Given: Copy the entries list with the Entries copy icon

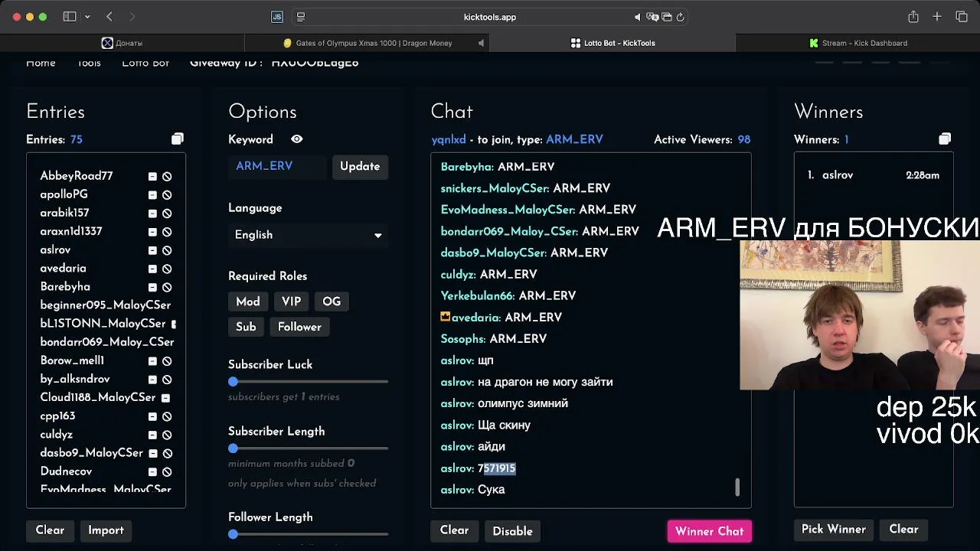Looking at the screenshot, I should pyautogui.click(x=178, y=139).
